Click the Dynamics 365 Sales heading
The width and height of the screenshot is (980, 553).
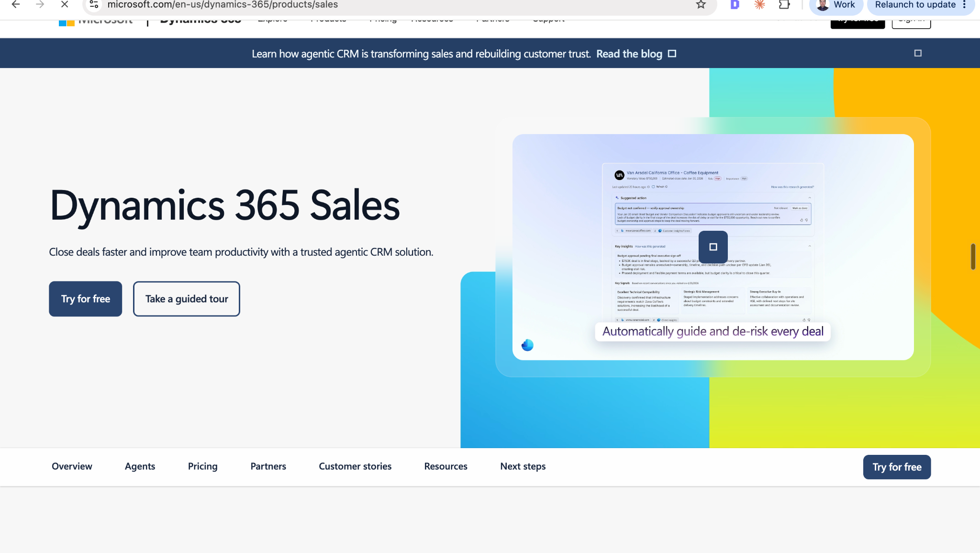[224, 205]
